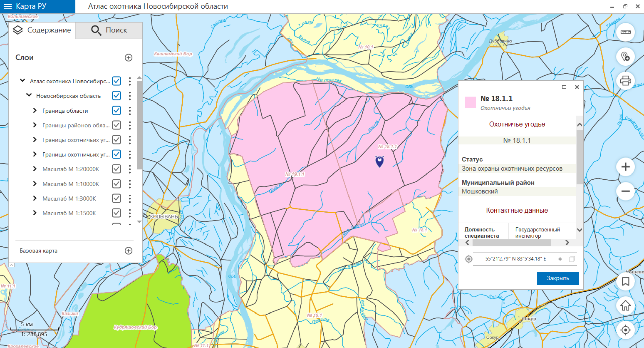This screenshot has width=644, height=348.
Task: Toggle the Масштаб М 1:20000К checkbox
Action: 116,169
